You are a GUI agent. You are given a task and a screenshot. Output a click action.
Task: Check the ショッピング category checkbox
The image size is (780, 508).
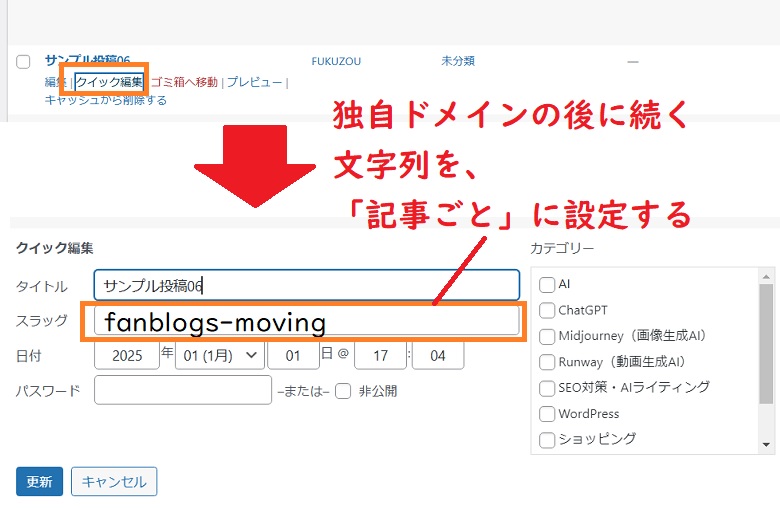click(x=547, y=440)
